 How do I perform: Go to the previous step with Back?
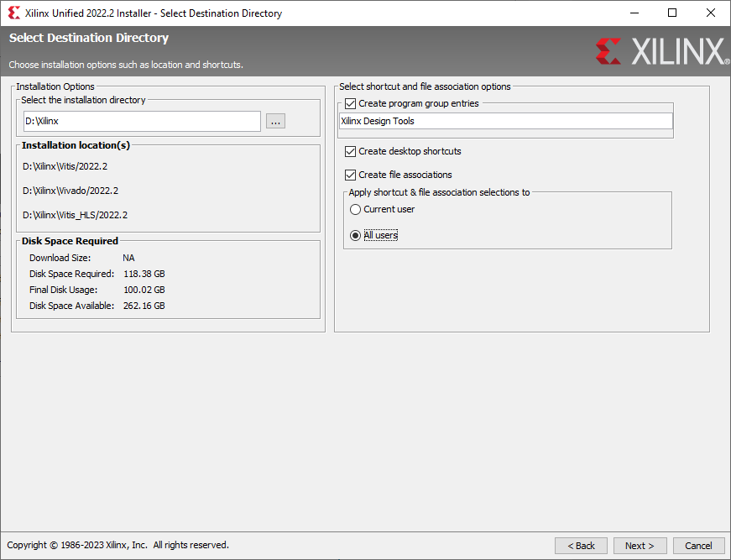click(x=581, y=546)
